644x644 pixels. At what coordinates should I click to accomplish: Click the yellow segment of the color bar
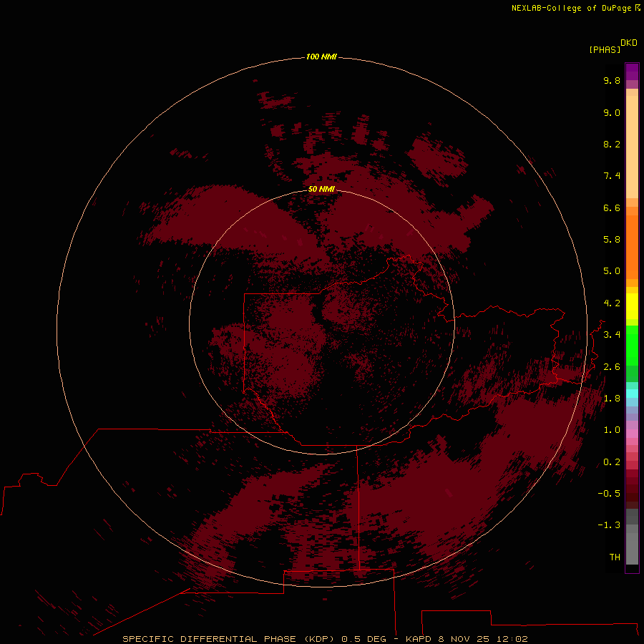(632, 306)
